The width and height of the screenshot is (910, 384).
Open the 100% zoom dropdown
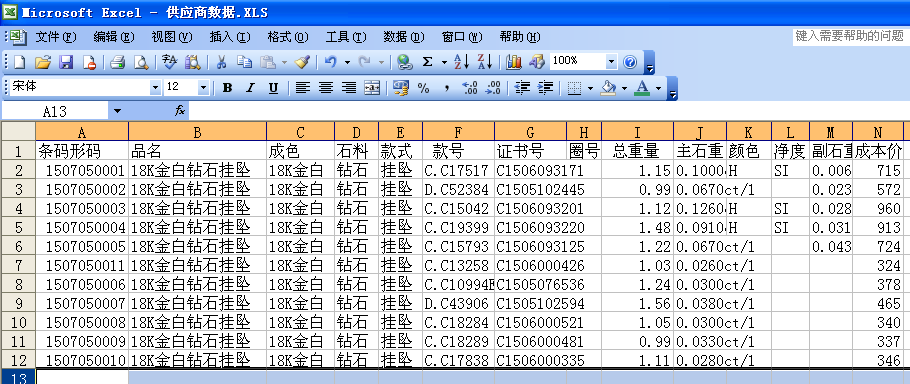click(612, 61)
